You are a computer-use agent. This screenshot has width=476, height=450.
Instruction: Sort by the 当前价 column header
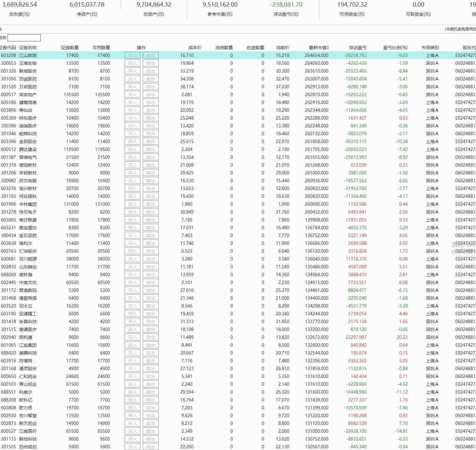pyautogui.click(x=283, y=48)
